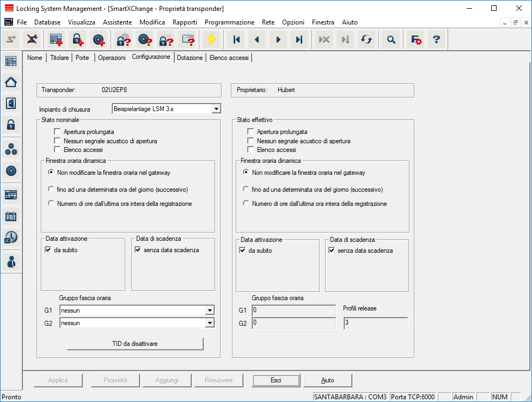
Task: Open the Impianto di chiusura dropdown
Action: coord(216,109)
